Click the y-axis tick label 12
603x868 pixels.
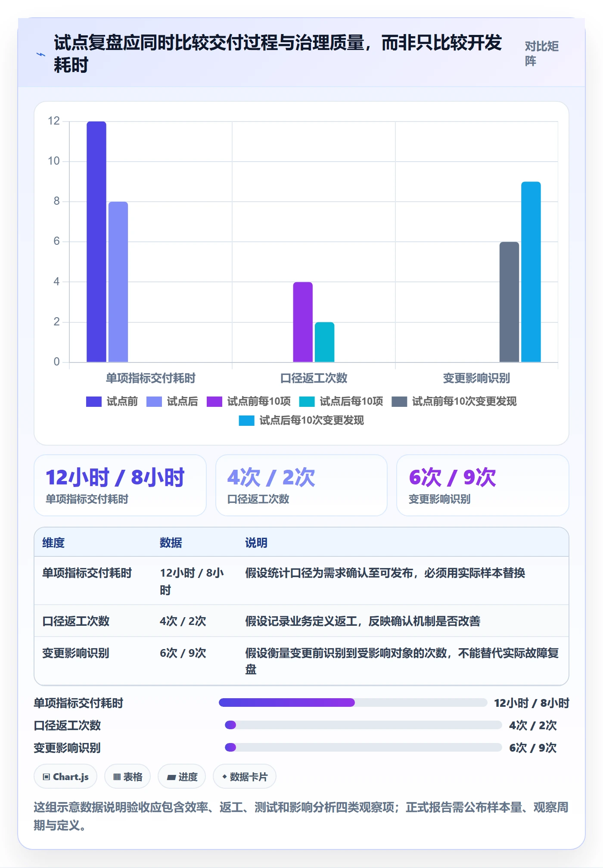54,121
